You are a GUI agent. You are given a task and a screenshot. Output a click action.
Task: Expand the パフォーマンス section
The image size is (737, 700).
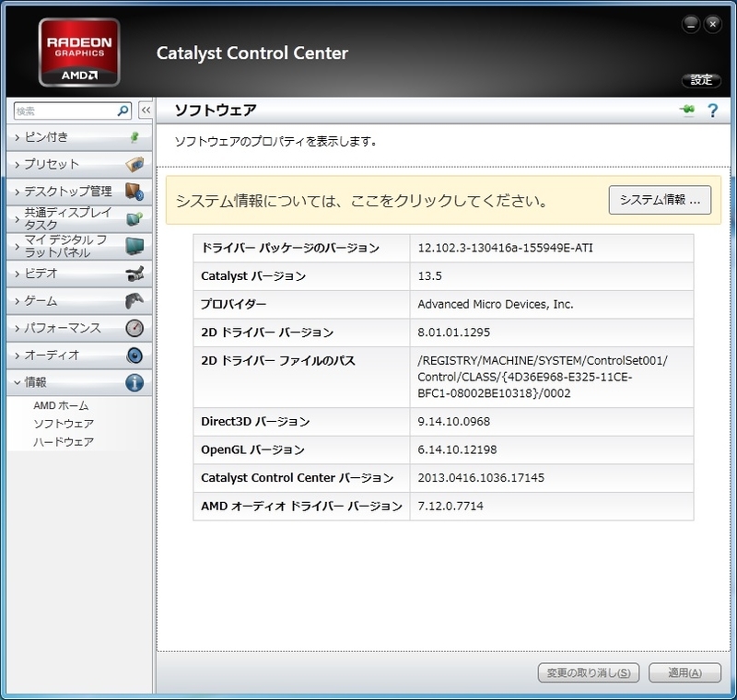click(79, 328)
